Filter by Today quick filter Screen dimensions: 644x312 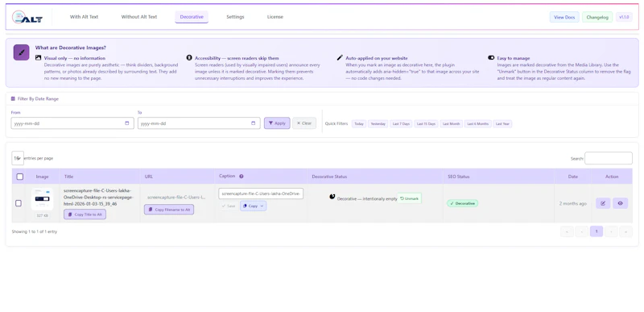coord(359,123)
